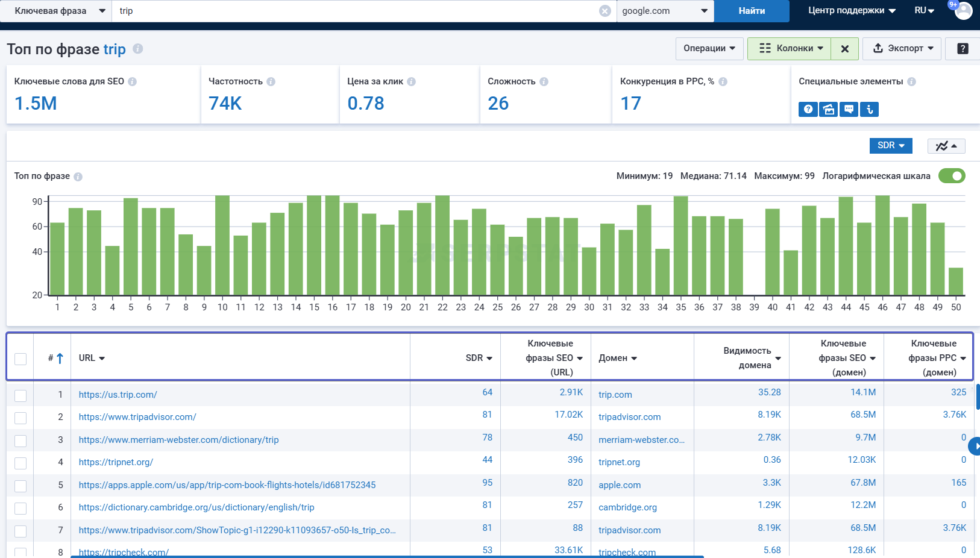Clear the search field with the X icon

[x=605, y=11]
